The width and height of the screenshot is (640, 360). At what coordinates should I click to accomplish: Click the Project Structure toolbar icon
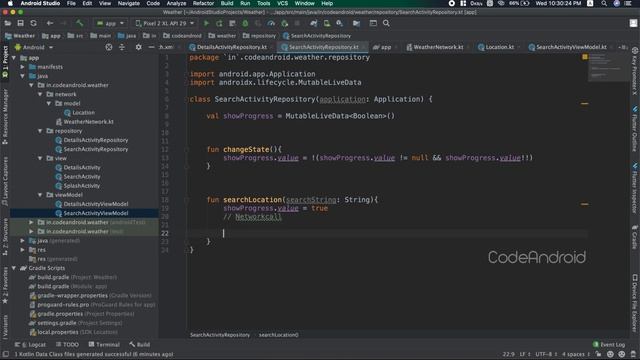356,23
